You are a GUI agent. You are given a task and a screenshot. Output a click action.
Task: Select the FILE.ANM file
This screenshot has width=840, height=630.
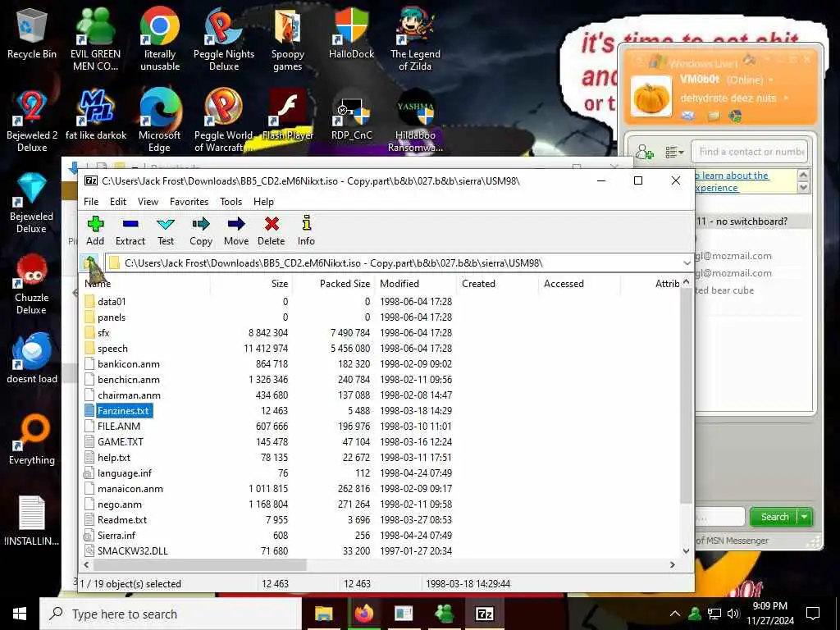pyautogui.click(x=119, y=426)
